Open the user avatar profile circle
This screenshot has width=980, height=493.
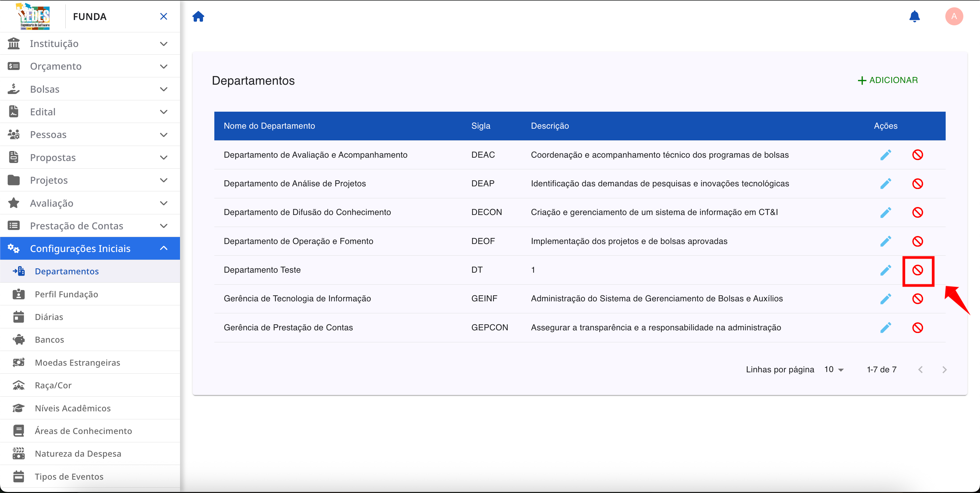954,16
